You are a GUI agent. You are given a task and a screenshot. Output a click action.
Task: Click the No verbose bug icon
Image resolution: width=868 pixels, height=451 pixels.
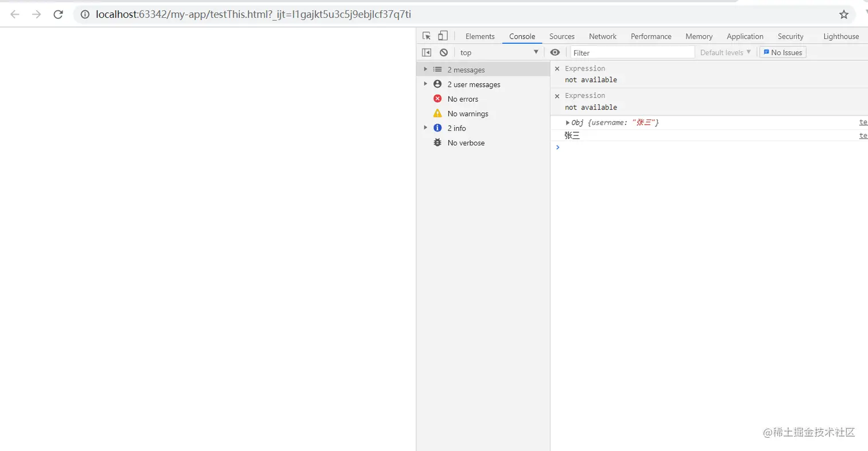click(437, 142)
